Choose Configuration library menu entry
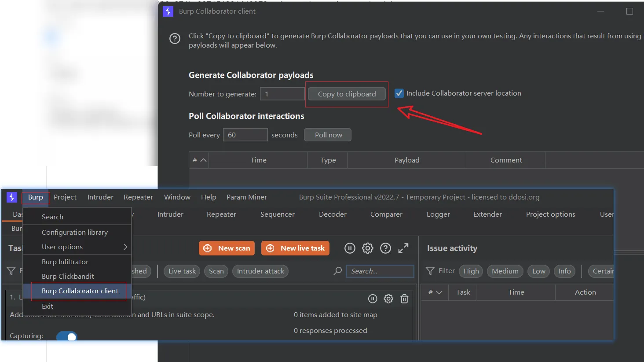This screenshot has width=644, height=362. click(77, 233)
